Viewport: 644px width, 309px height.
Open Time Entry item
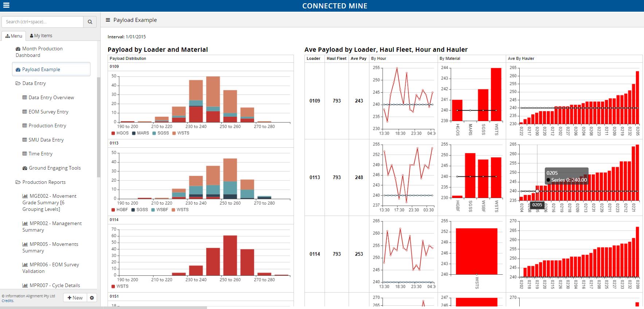point(38,154)
